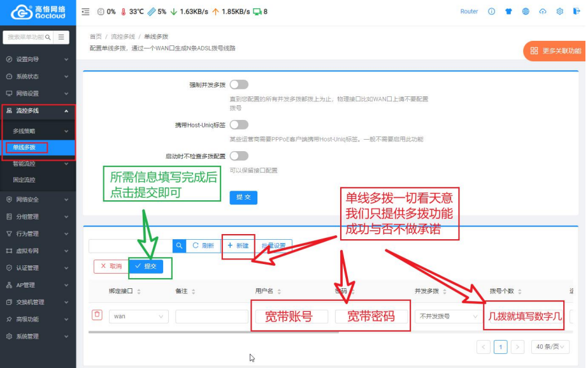This screenshot has width=588, height=368.
Task: Expand the 网络安全 sidebar menu
Action: [38, 200]
